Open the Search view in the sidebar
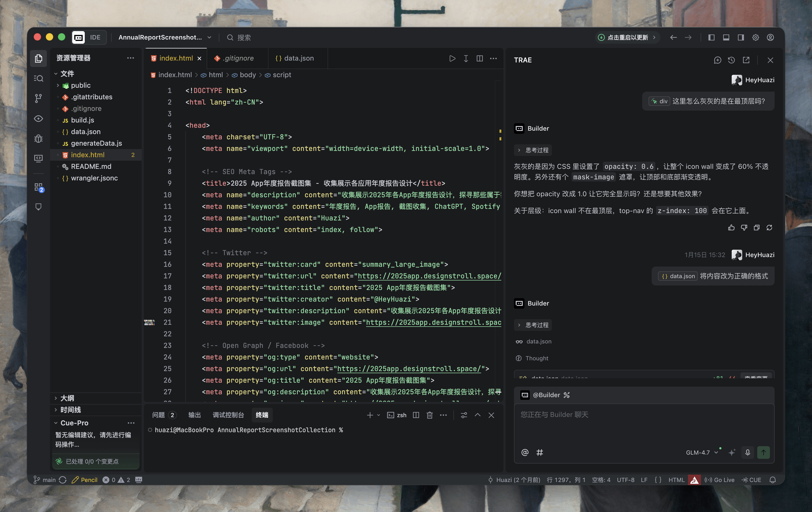This screenshot has width=812, height=512. click(38, 78)
